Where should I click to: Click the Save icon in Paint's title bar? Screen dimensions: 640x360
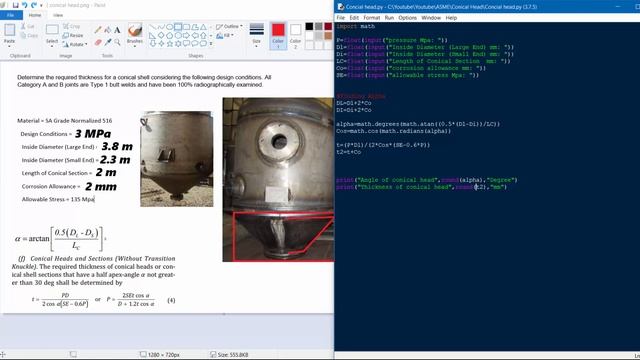click(16, 5)
